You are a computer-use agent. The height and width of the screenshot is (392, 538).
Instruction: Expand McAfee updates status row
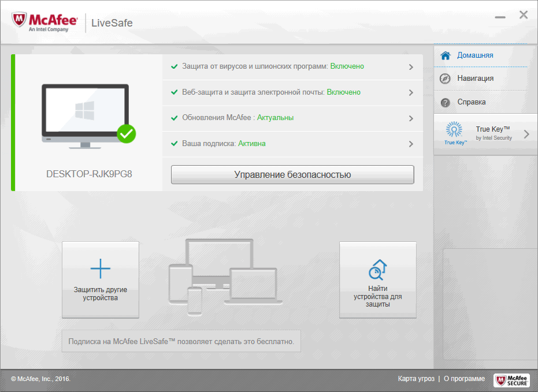411,118
